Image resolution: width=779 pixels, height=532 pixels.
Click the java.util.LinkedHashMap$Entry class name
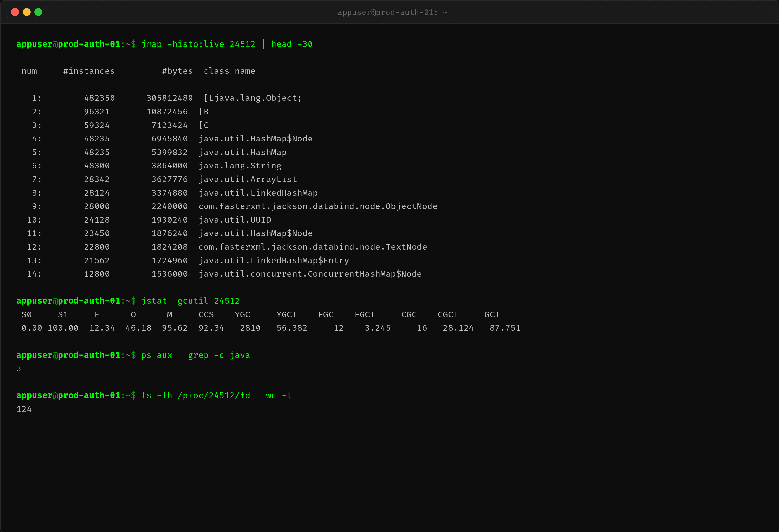pos(273,261)
